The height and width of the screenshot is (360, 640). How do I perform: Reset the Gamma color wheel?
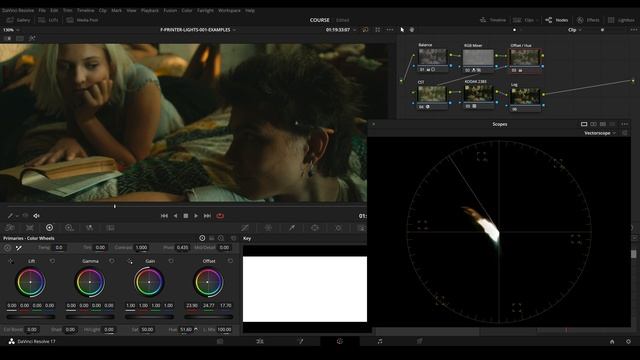pyautogui.click(x=111, y=261)
